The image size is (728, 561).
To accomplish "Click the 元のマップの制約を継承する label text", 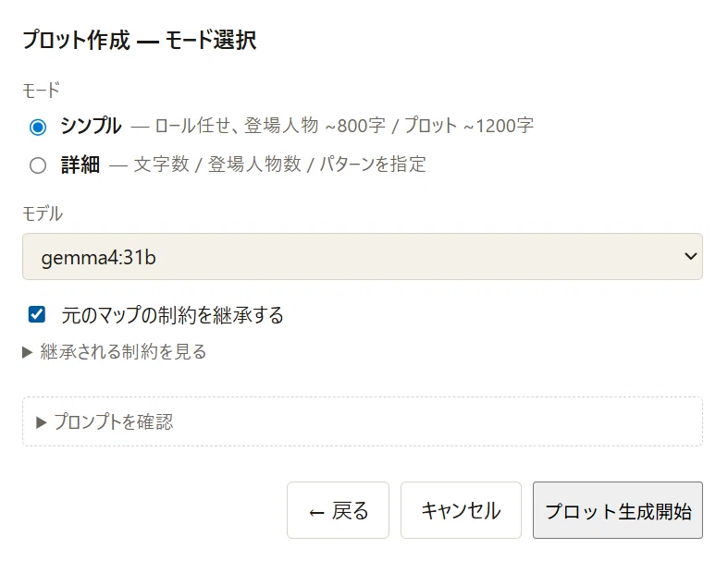I will tap(172, 315).
